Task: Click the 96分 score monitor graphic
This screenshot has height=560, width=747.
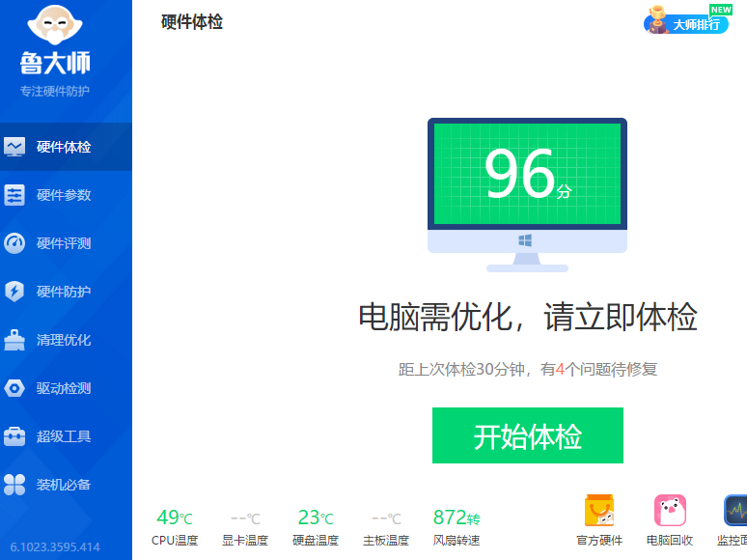Action: (x=527, y=194)
